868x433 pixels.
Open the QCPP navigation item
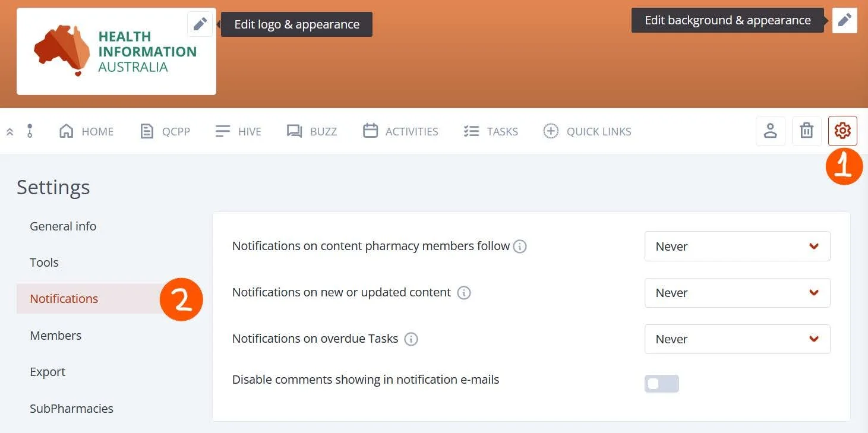point(165,131)
